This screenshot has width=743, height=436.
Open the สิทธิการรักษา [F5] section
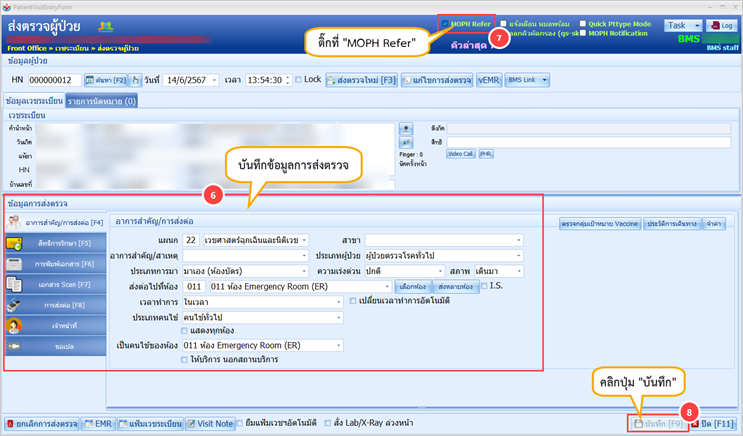(56, 243)
